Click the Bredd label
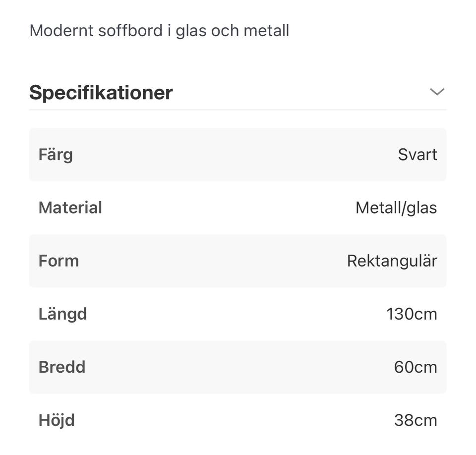This screenshot has width=476, height=455. [62, 367]
